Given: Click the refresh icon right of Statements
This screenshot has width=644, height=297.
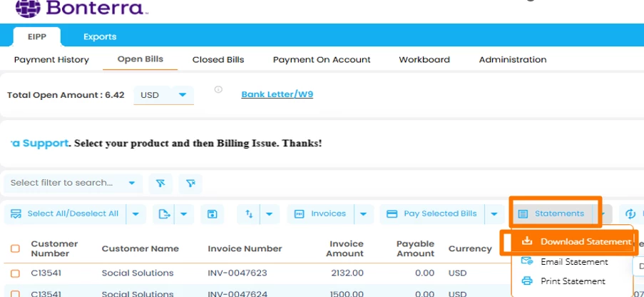Looking at the screenshot, I should [631, 214].
